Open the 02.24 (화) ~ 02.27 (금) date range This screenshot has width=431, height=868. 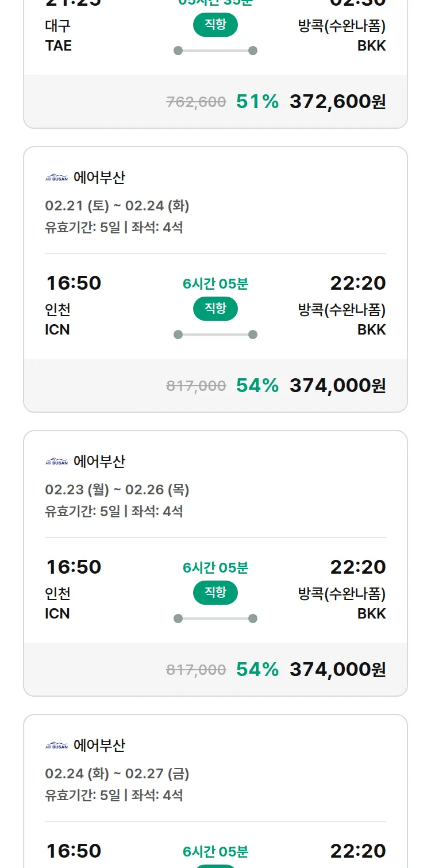point(117,774)
